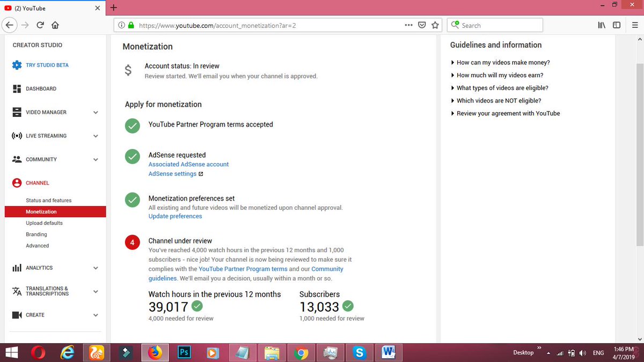Save page to Pocket
The width and height of the screenshot is (644, 362).
point(422,25)
